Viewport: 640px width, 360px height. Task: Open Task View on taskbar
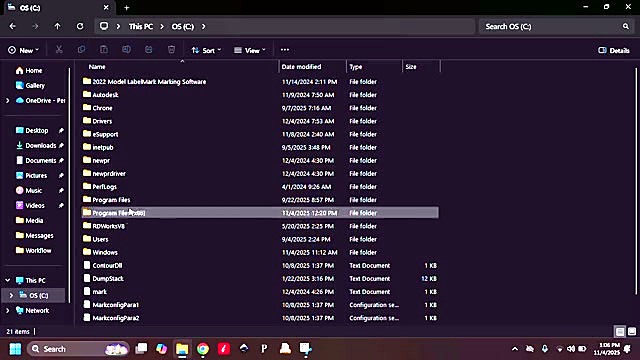tap(141, 349)
